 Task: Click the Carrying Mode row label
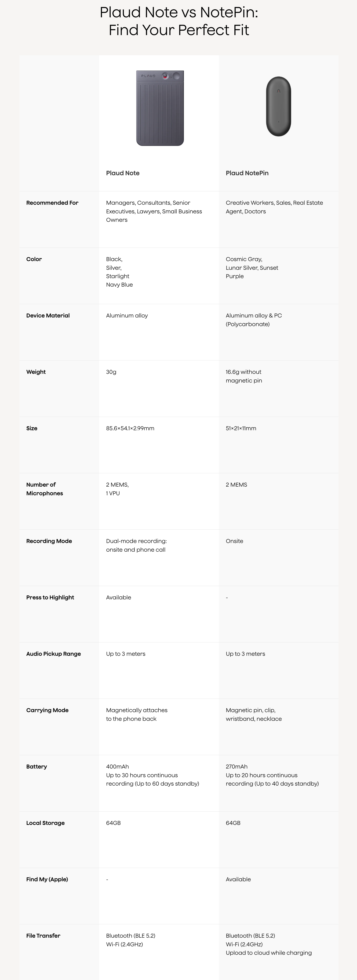click(47, 710)
